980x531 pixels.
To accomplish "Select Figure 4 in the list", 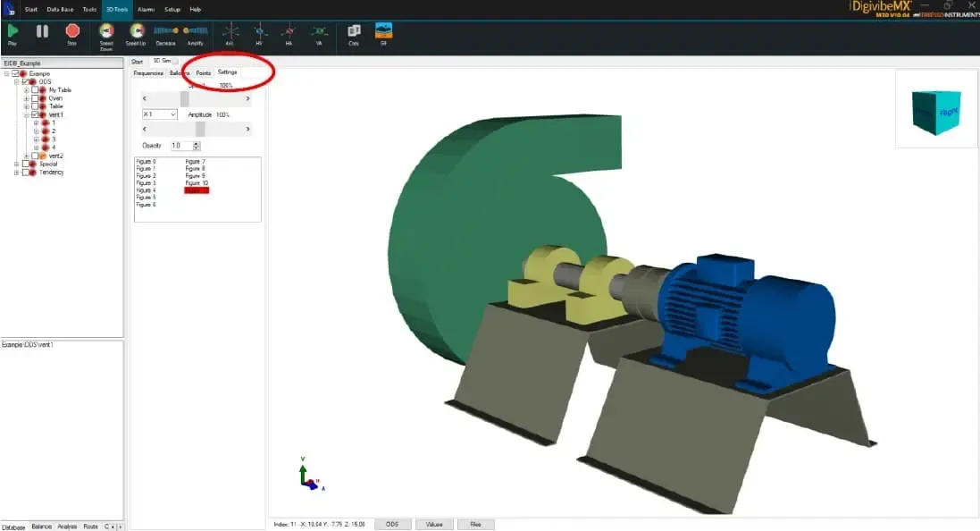I will pyautogui.click(x=146, y=190).
